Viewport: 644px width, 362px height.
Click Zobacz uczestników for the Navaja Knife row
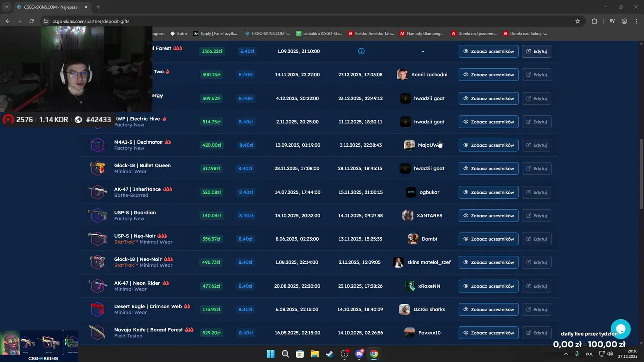pos(489,333)
